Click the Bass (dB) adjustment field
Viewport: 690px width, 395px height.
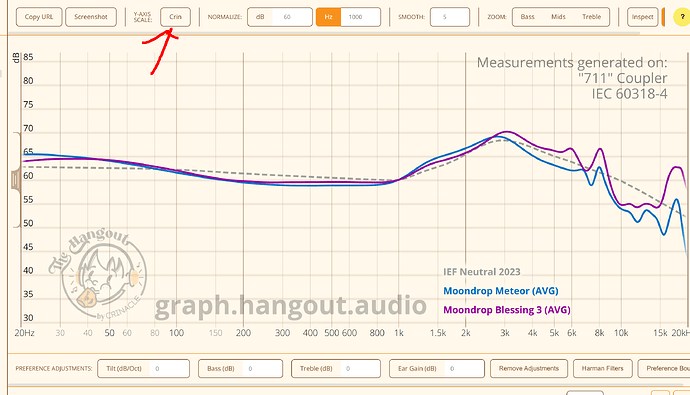coord(262,368)
